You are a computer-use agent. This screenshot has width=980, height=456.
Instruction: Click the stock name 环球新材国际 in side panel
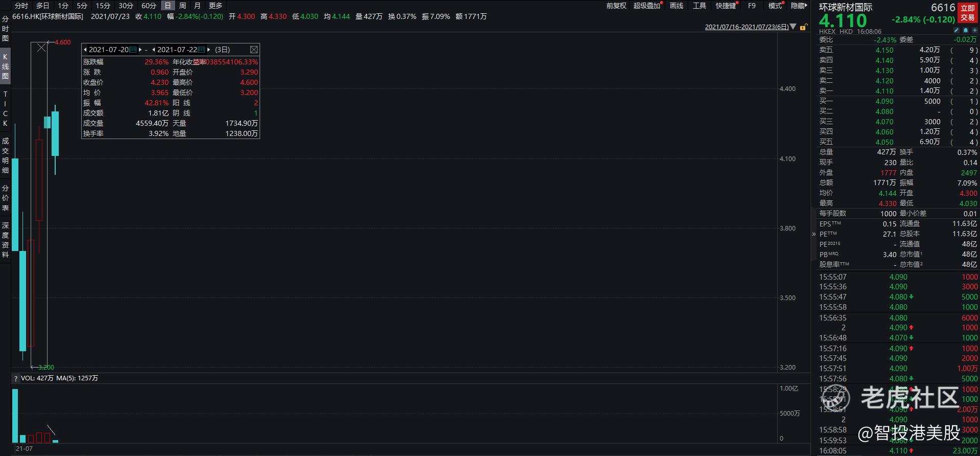(846, 8)
